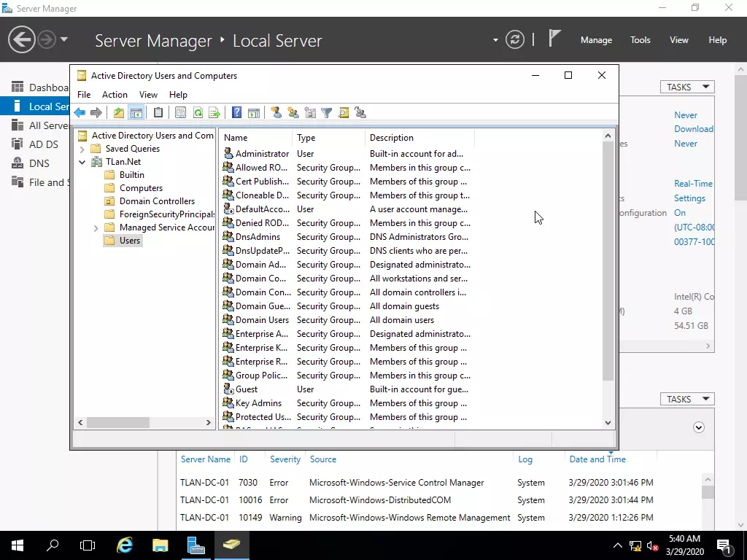Click Server Manager back arrow button

click(21, 39)
